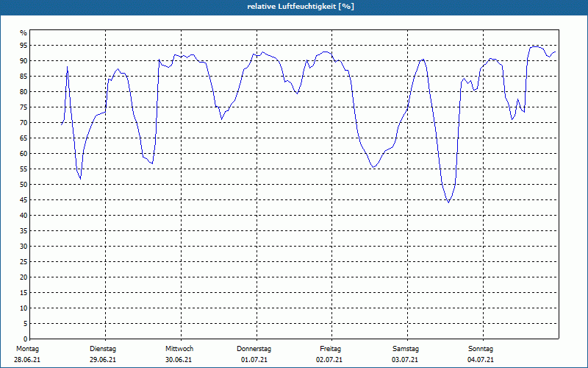Click the y-axis value 30
Viewport: 588px width, 368px height.
coord(24,247)
